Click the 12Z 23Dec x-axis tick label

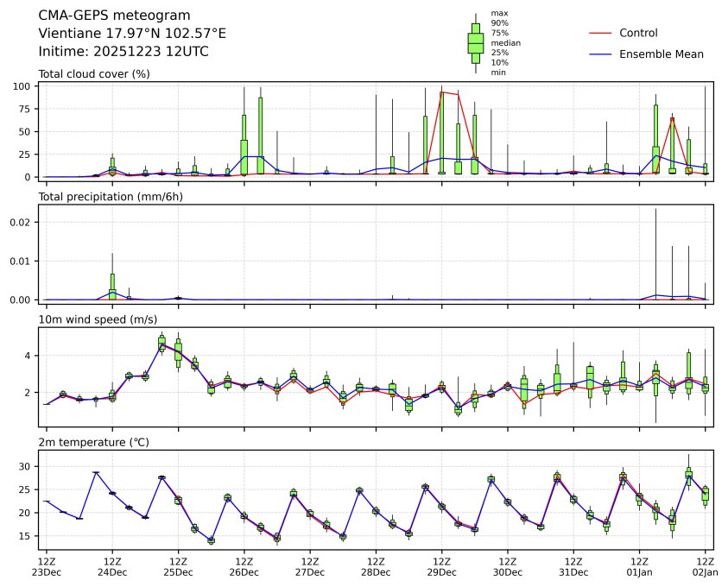pyautogui.click(x=47, y=566)
